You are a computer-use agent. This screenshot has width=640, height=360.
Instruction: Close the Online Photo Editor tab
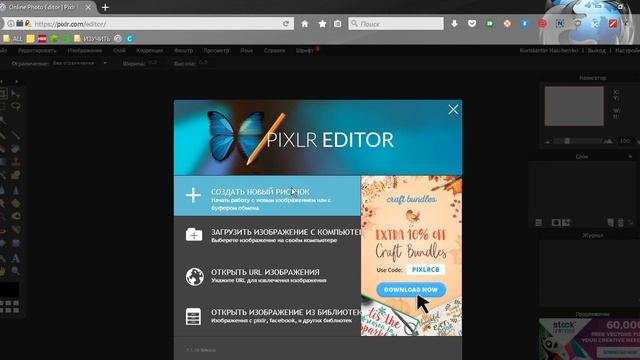[x=88, y=7]
